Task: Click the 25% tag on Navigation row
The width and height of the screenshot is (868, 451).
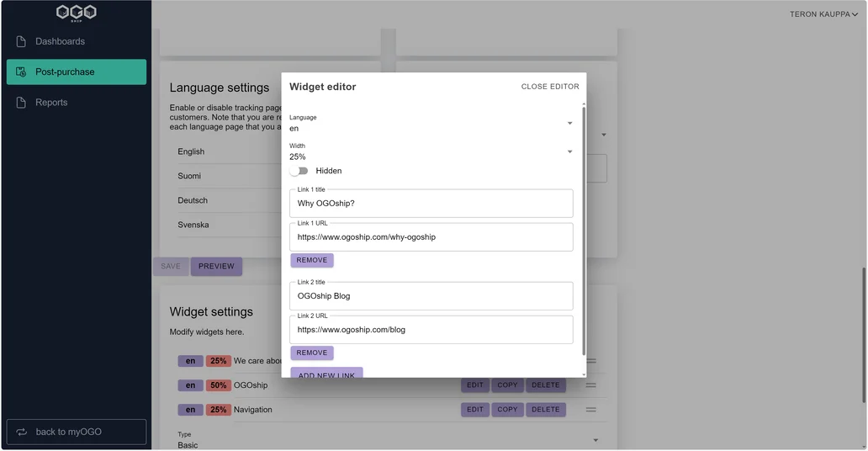Action: click(218, 410)
